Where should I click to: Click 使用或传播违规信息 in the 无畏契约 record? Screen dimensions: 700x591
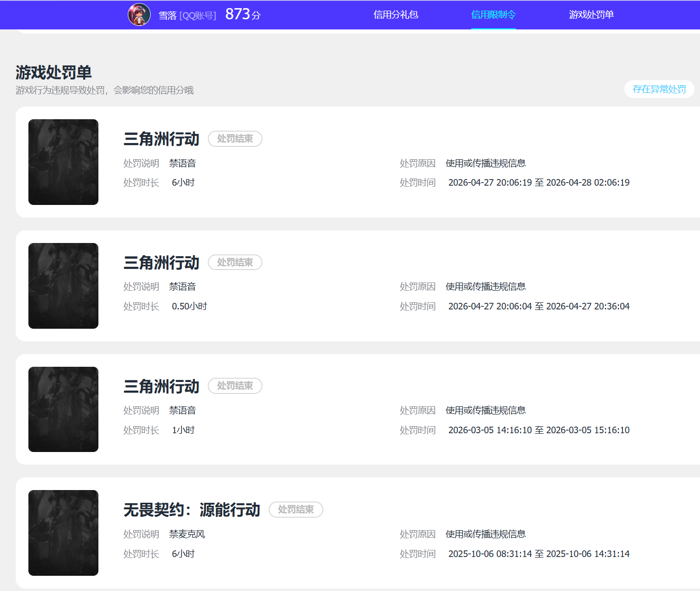click(485, 534)
